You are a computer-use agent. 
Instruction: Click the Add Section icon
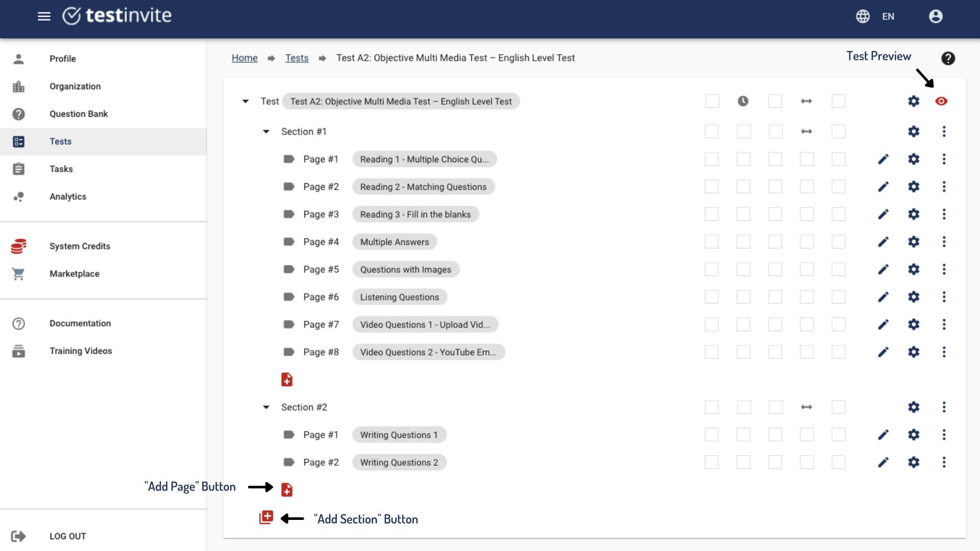click(x=266, y=517)
